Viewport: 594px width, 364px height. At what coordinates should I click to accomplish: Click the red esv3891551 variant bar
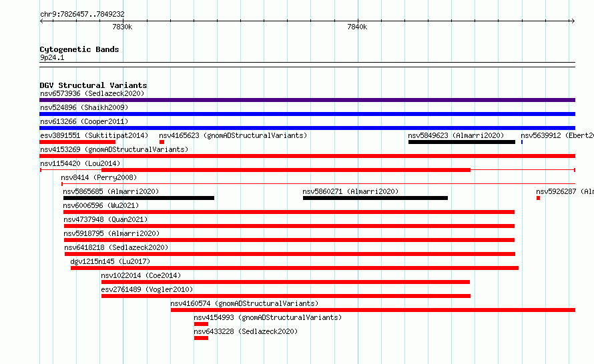tap(77, 142)
